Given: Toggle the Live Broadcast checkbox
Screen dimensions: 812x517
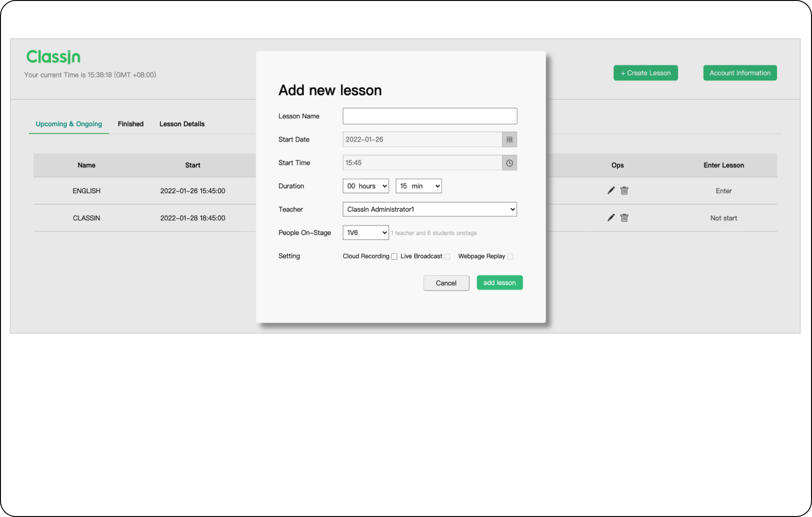Looking at the screenshot, I should 447,257.
